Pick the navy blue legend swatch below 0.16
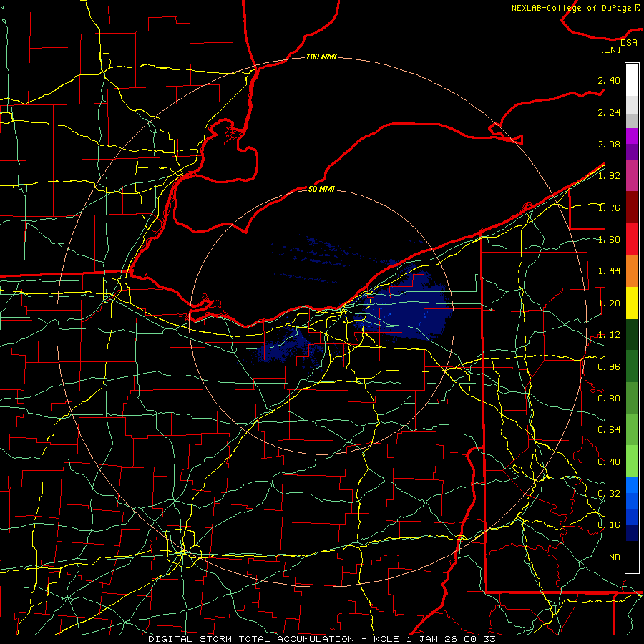644x644 pixels. coord(632,532)
